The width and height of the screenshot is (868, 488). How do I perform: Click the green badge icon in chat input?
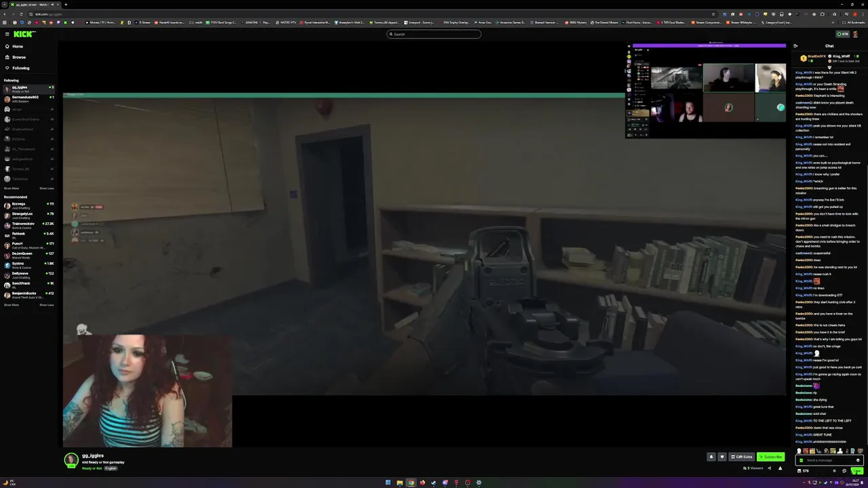pos(802,460)
